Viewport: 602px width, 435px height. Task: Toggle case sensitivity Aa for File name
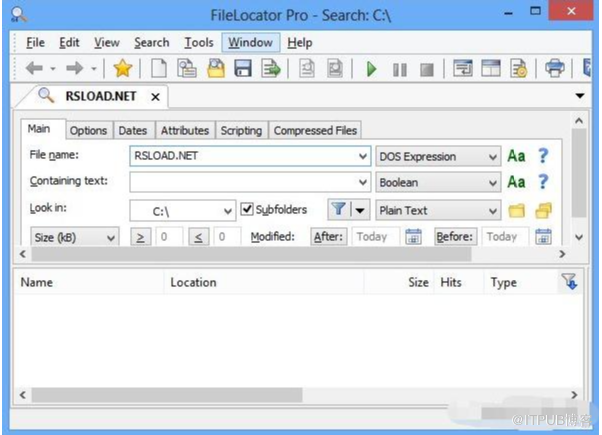coord(516,156)
